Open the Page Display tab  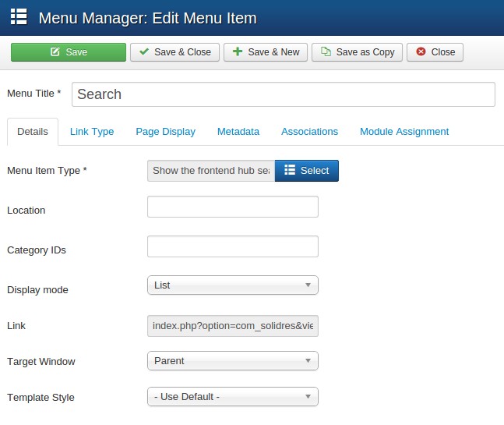(x=165, y=132)
